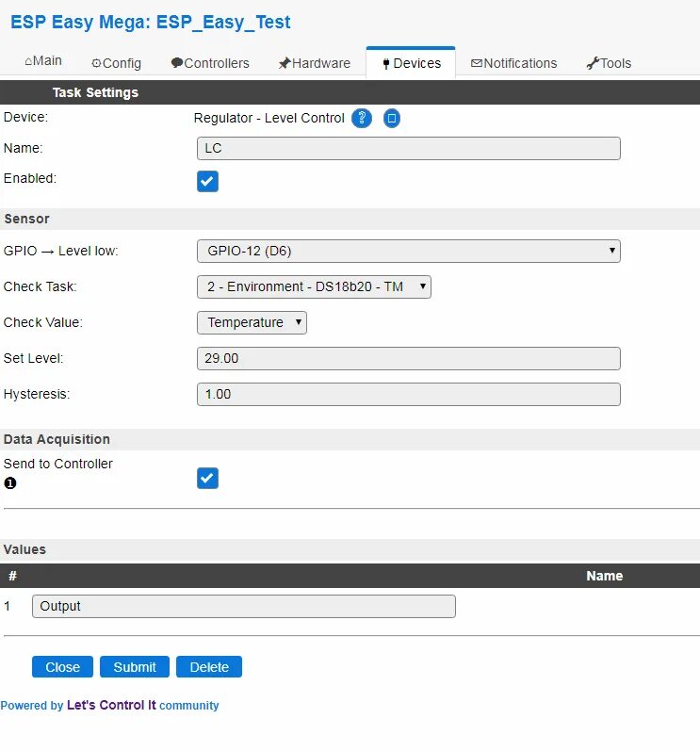Click the Sensor section heading
Viewport: 700px width, 751px height.
(x=26, y=219)
